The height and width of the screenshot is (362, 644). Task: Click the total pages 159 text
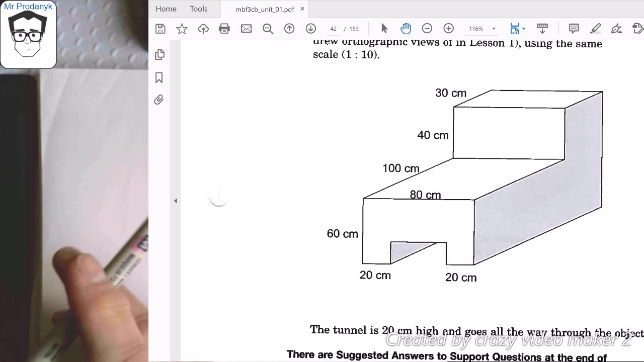tap(354, 29)
